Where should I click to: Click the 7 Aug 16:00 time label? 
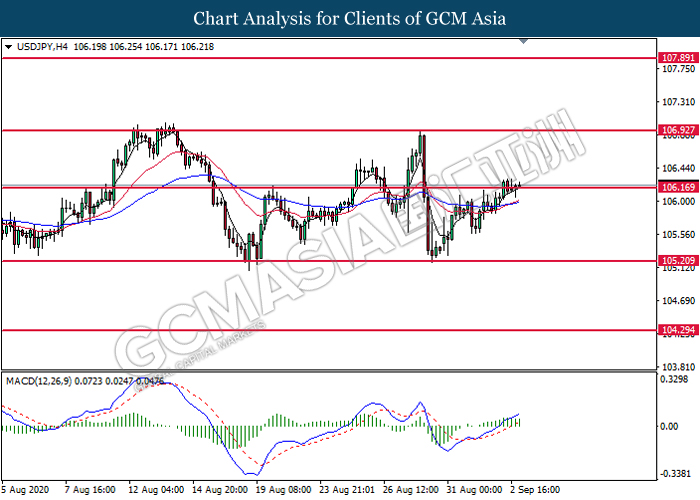coord(90,490)
